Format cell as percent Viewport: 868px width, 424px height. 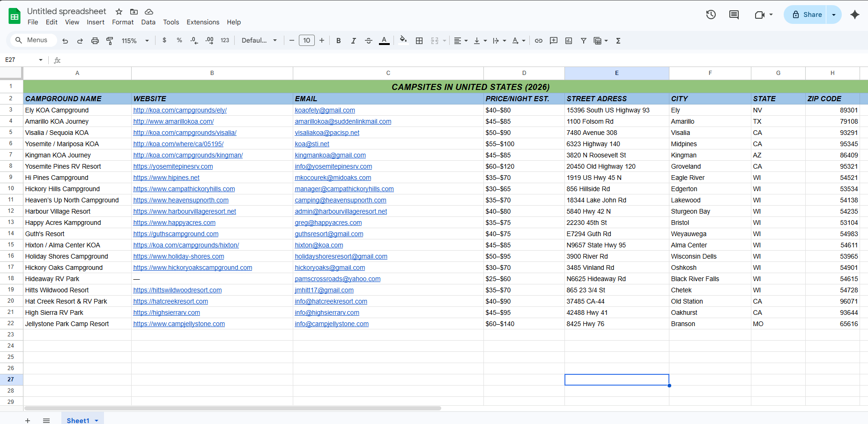click(179, 41)
